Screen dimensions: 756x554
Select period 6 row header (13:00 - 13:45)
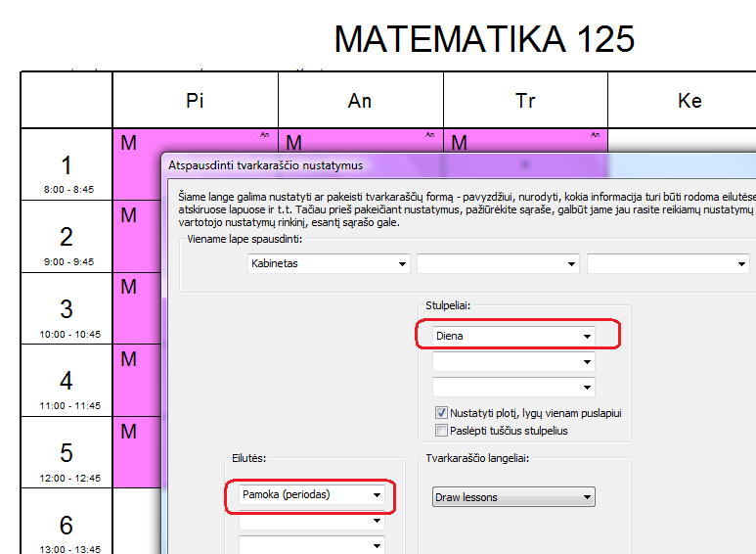click(67, 530)
